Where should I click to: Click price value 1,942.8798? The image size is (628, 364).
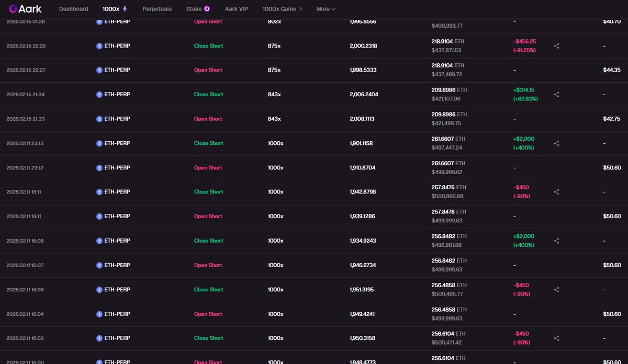click(x=363, y=192)
